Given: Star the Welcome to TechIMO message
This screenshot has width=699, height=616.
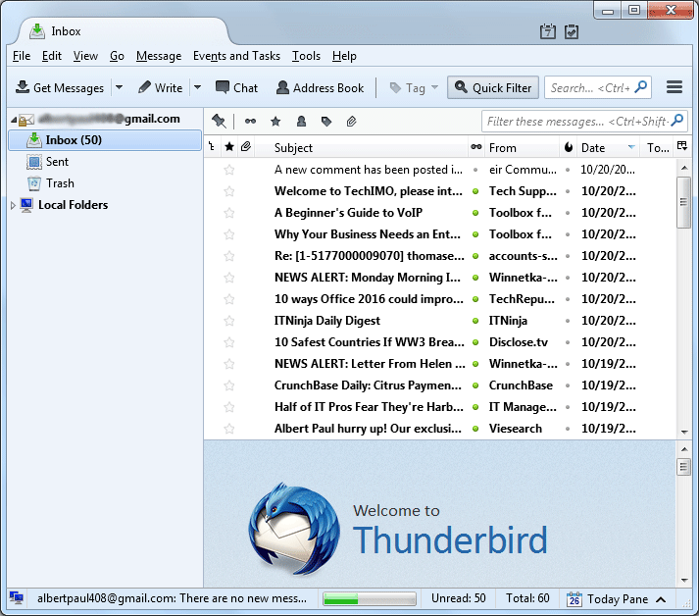Looking at the screenshot, I should click(x=229, y=191).
